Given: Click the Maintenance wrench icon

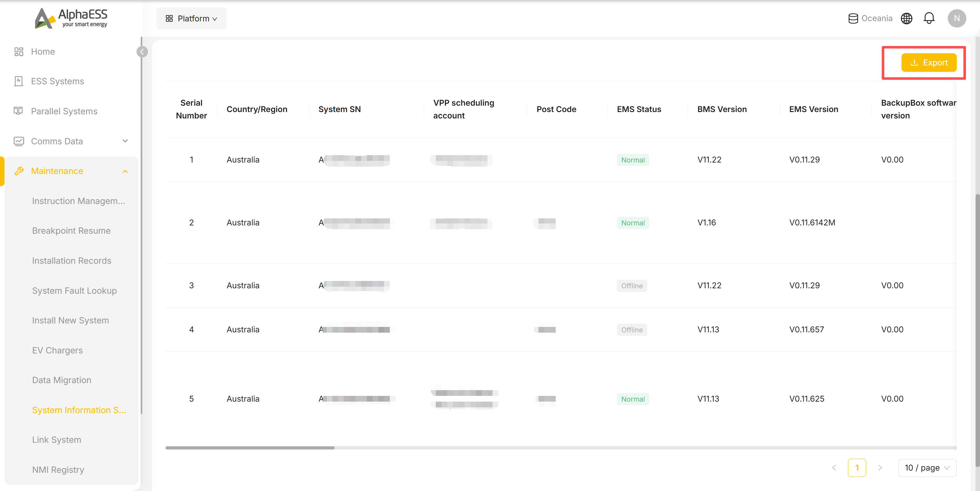Looking at the screenshot, I should [x=19, y=171].
